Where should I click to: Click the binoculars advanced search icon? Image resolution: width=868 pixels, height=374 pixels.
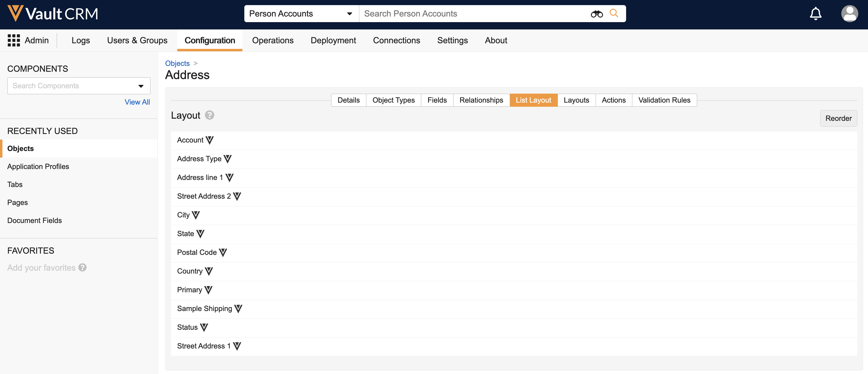(x=596, y=14)
